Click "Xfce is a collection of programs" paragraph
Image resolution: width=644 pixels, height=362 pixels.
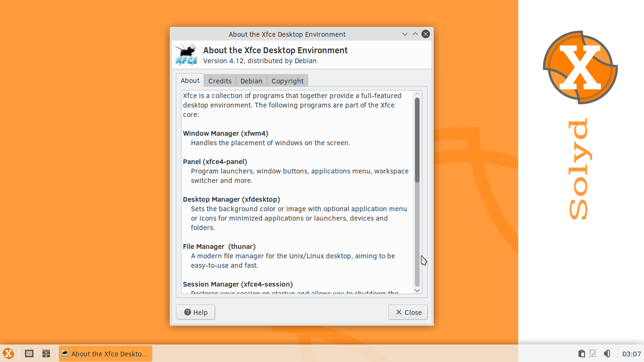click(x=292, y=105)
